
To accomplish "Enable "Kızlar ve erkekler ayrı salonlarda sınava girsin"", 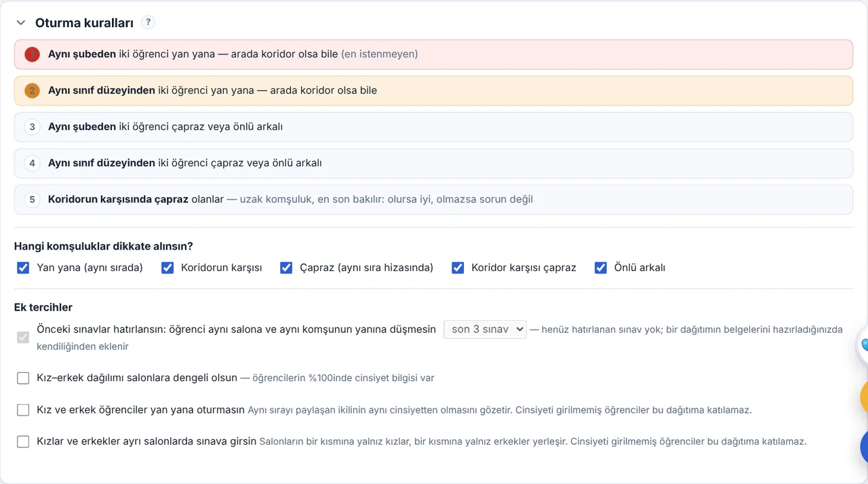I will (x=23, y=441).
